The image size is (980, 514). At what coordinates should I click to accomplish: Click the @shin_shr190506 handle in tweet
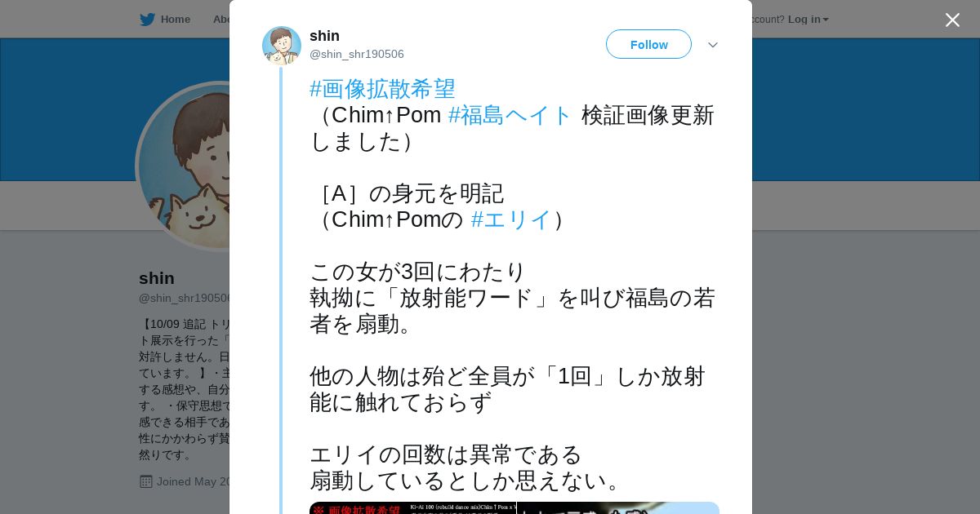point(357,54)
